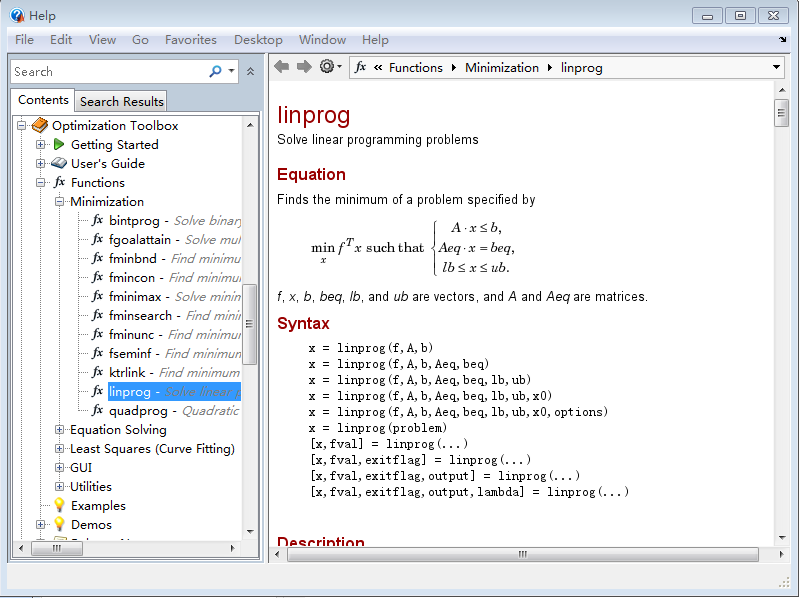Click the Demos lightbulb icon
The width and height of the screenshot is (799, 598).
(59, 524)
